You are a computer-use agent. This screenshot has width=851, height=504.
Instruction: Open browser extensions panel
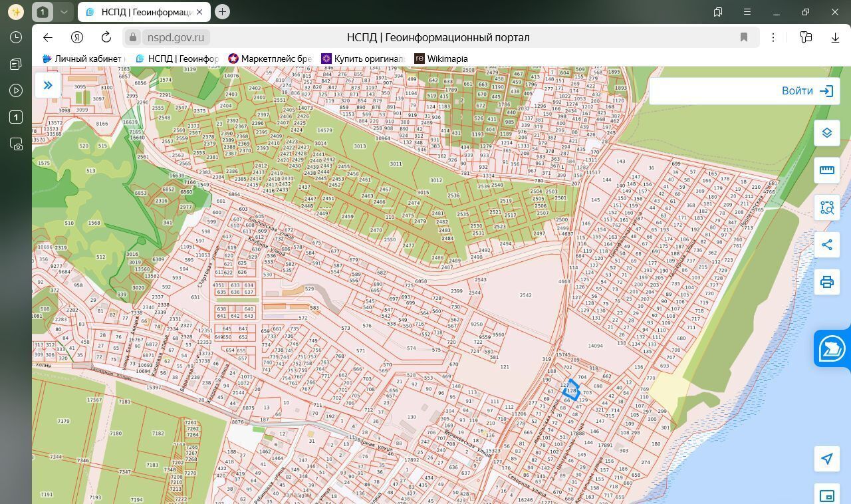[x=806, y=37]
